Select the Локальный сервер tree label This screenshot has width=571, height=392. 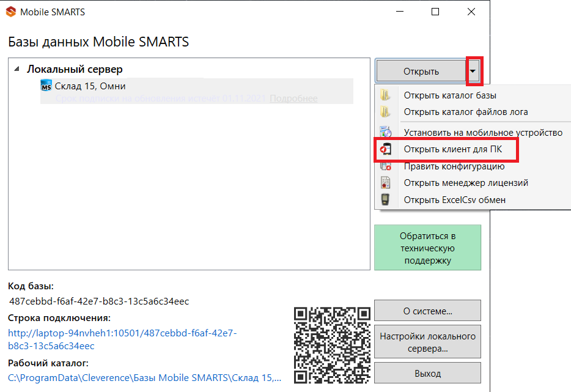click(75, 69)
